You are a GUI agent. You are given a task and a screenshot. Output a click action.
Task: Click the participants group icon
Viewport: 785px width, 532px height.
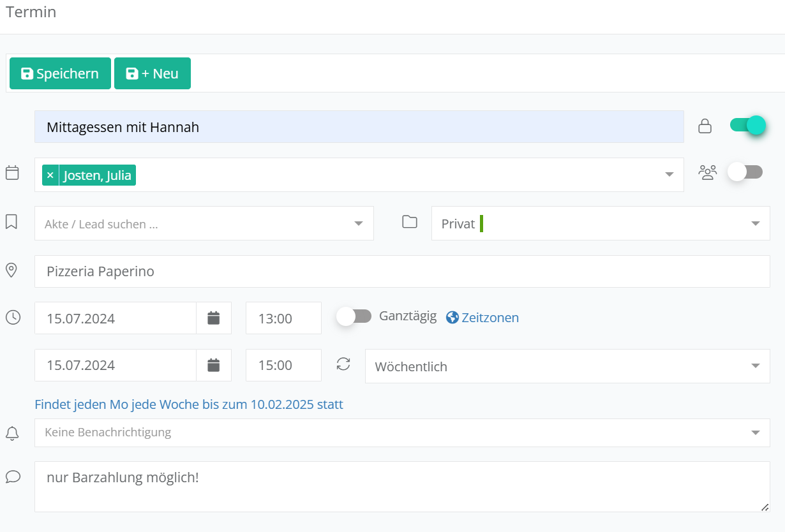click(x=707, y=173)
